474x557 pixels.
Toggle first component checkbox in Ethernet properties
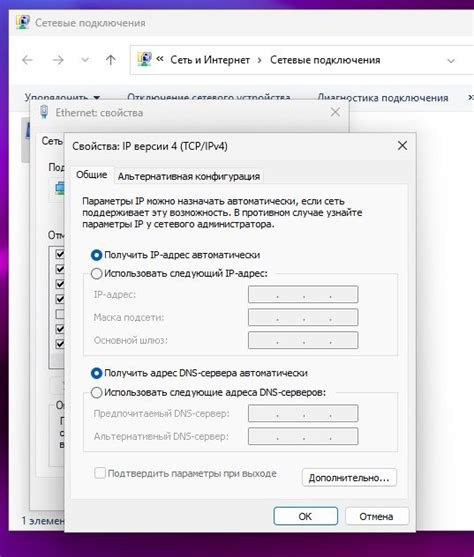tap(60, 254)
